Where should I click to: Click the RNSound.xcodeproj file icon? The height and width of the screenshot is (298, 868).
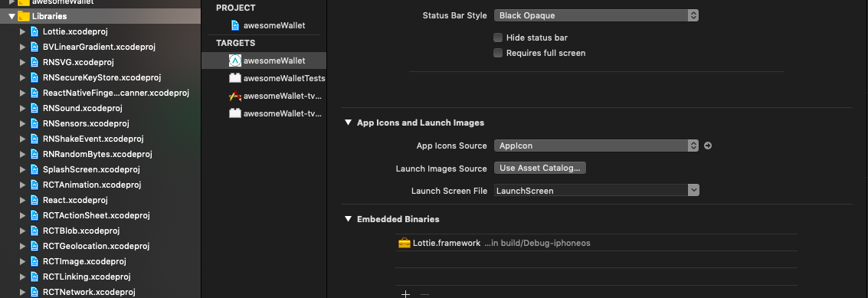[x=34, y=108]
